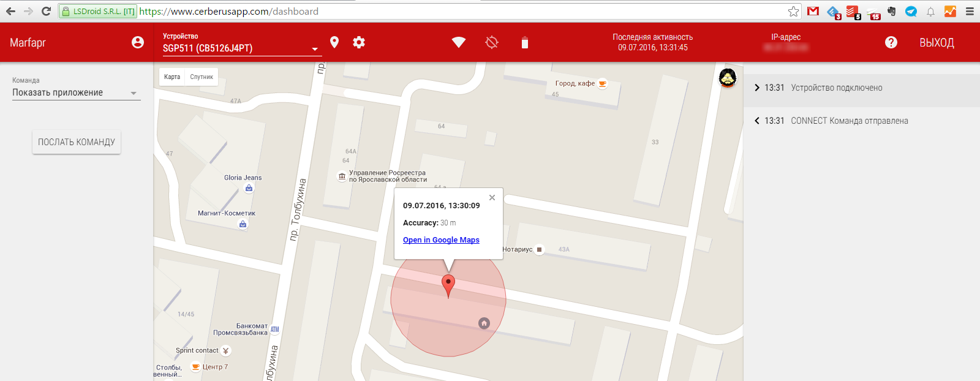Click the Wi-Fi status icon
The width and height of the screenshot is (980, 381).
[459, 42]
